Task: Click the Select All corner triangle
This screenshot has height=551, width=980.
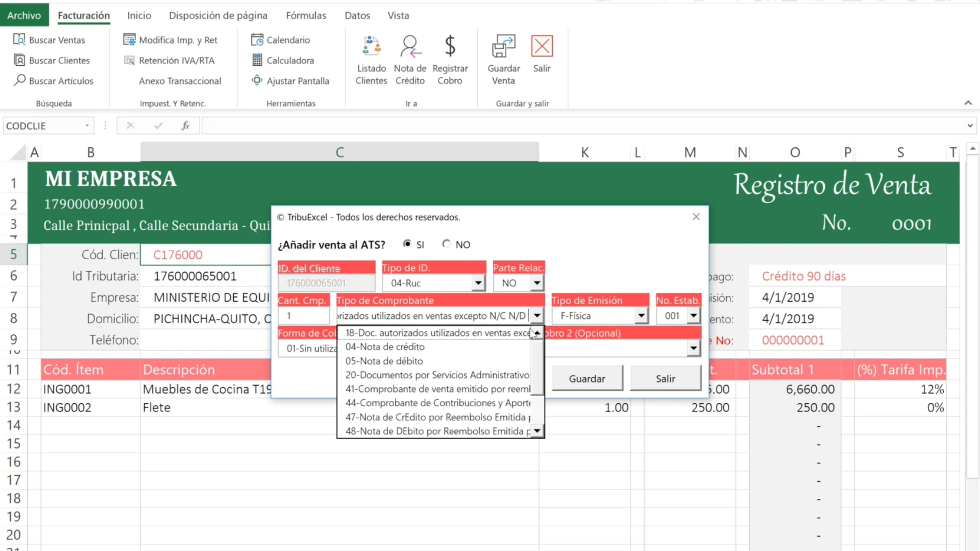Action: click(x=18, y=153)
